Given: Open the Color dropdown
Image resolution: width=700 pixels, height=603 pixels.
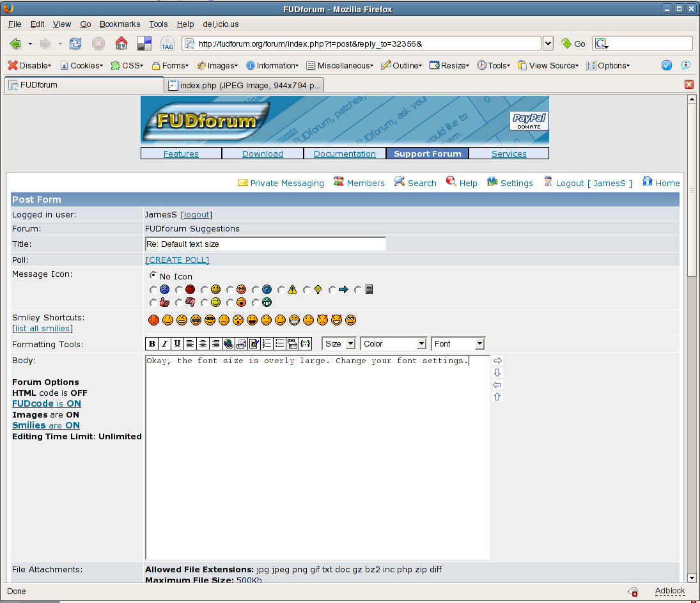Looking at the screenshot, I should [x=393, y=343].
